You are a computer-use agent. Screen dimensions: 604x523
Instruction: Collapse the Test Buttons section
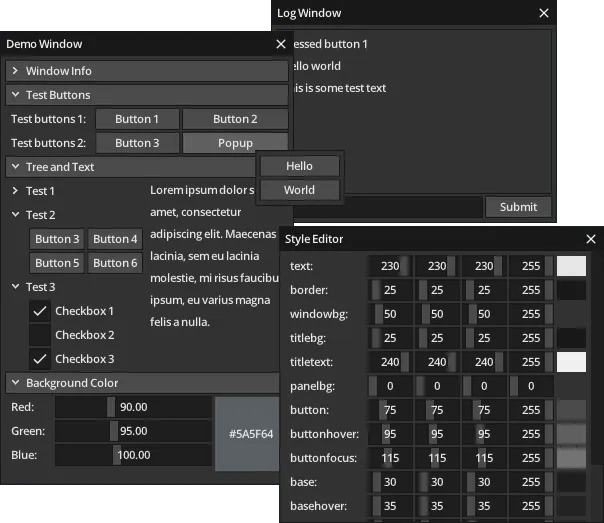coord(147,95)
